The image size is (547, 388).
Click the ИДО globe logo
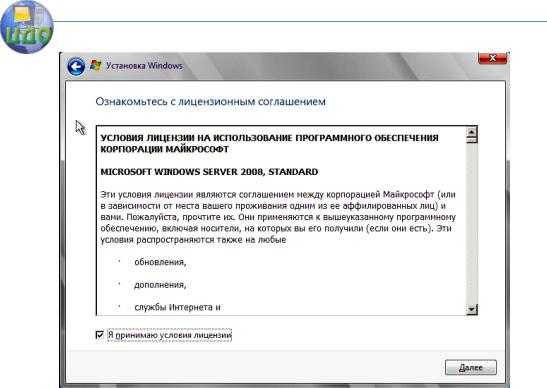coord(27,27)
